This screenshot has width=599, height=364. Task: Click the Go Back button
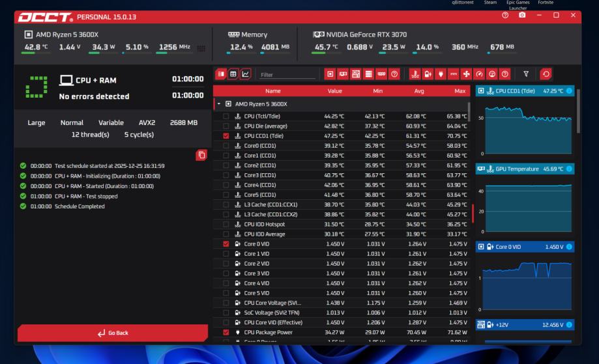pyautogui.click(x=113, y=333)
